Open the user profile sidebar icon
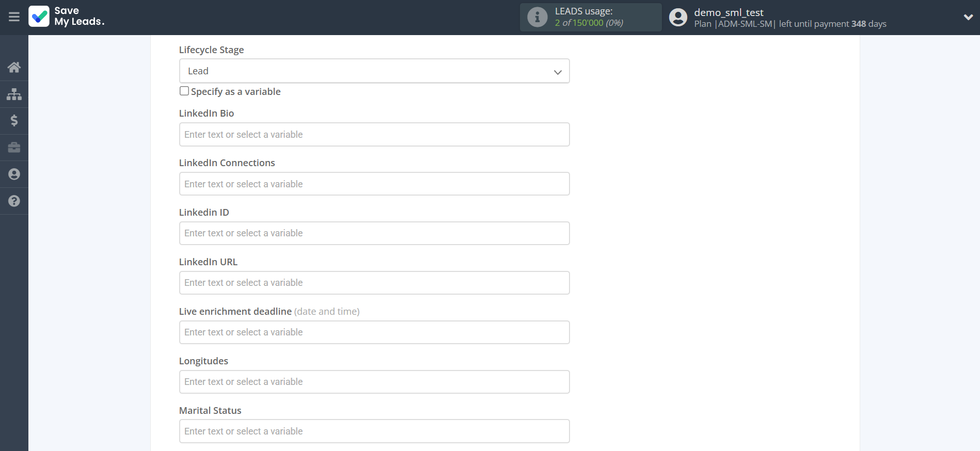This screenshot has width=980, height=451. pyautogui.click(x=14, y=174)
